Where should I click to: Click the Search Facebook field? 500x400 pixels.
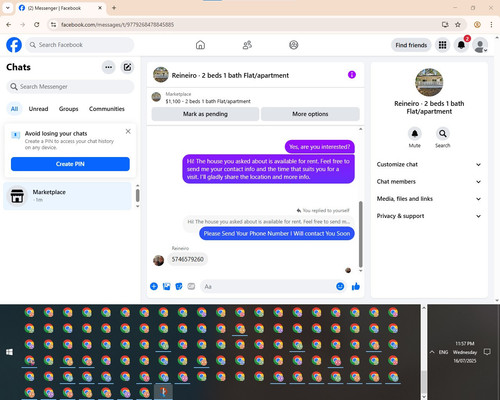[80, 45]
